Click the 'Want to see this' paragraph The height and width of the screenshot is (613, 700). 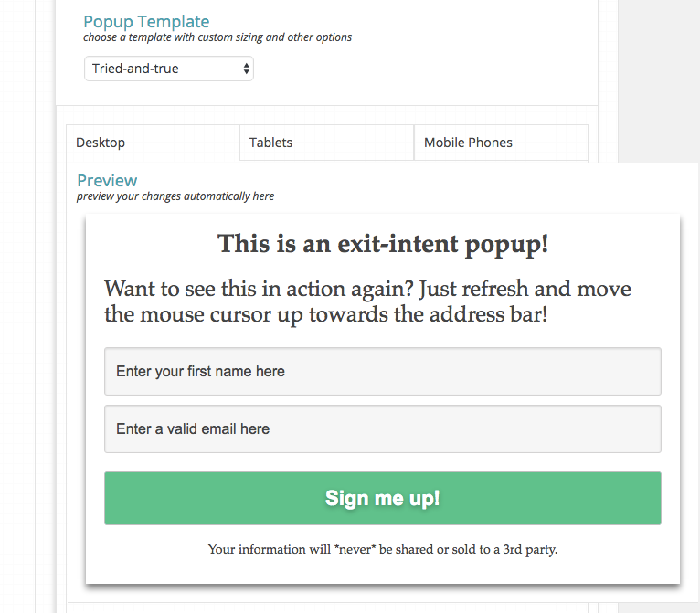(x=367, y=290)
